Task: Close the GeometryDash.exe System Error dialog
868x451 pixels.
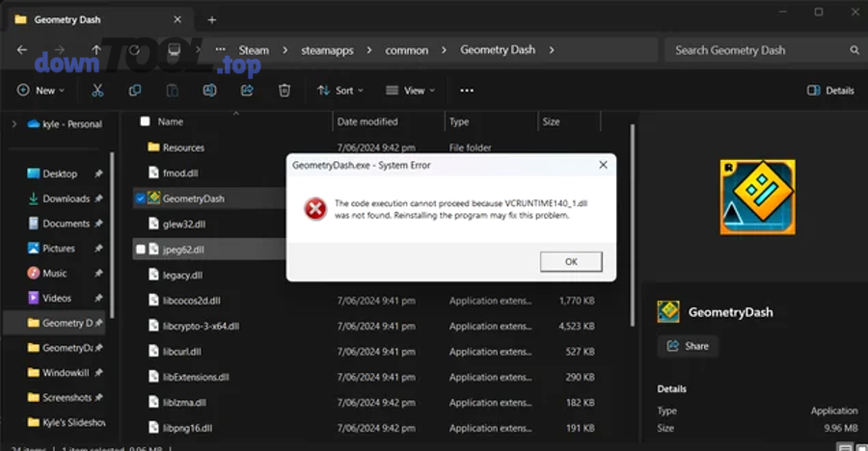Action: point(603,165)
